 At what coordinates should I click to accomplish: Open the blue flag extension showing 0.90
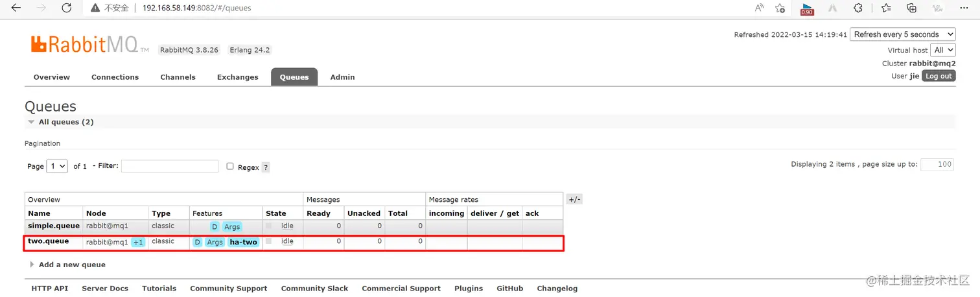tap(808, 8)
